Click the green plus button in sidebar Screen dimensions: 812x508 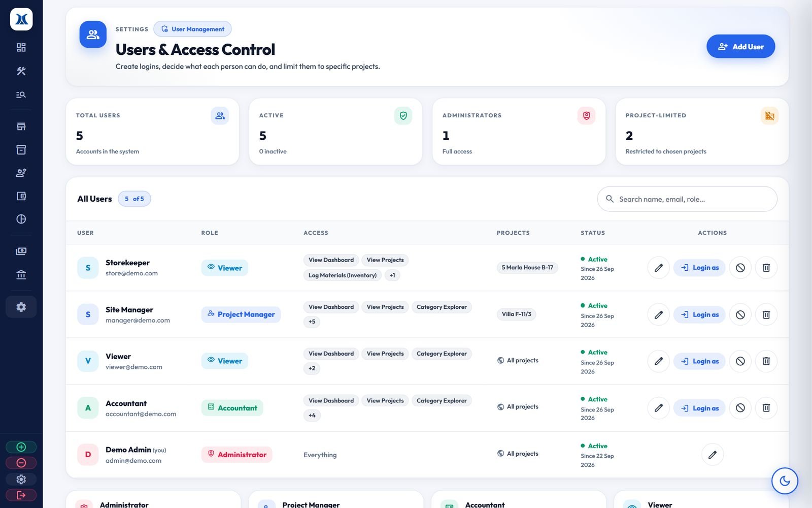pyautogui.click(x=21, y=447)
